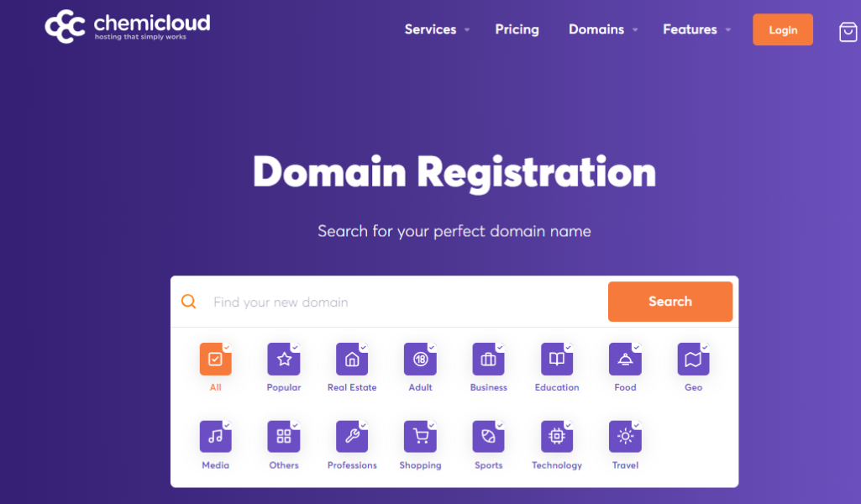Focus the Find your new domain field
The width and height of the screenshot is (861, 504).
pos(407,302)
